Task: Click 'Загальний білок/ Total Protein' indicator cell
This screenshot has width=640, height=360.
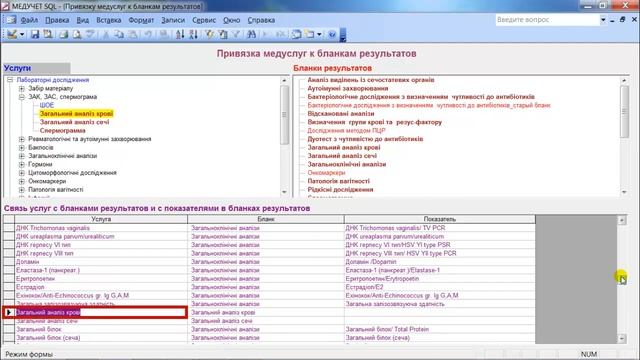Action: (440, 329)
